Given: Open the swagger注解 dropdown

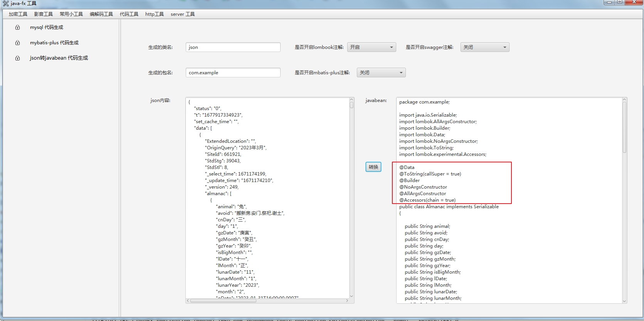Looking at the screenshot, I should pos(484,47).
